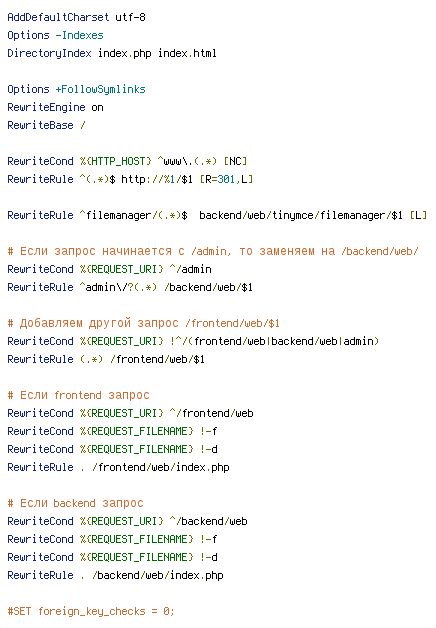Click the ^filemanager/(.*)$ pattern
Image resolution: width=436 pixels, height=628 pixels.
133,215
